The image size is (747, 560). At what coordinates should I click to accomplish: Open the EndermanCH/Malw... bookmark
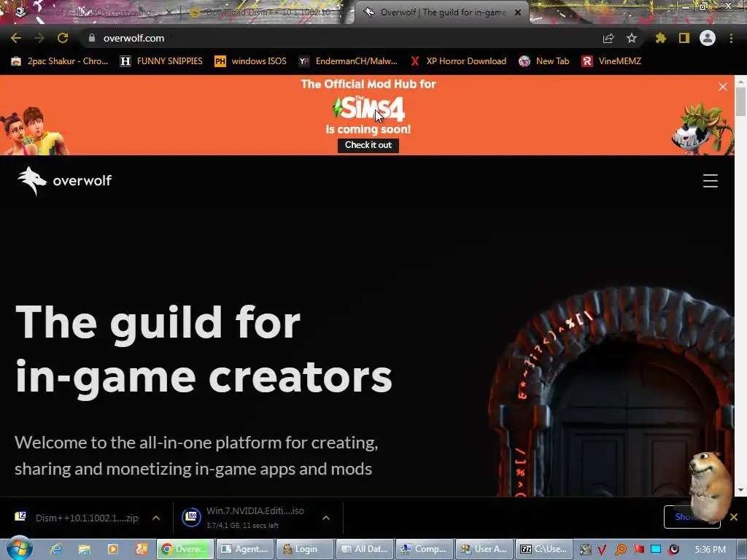pyautogui.click(x=348, y=61)
